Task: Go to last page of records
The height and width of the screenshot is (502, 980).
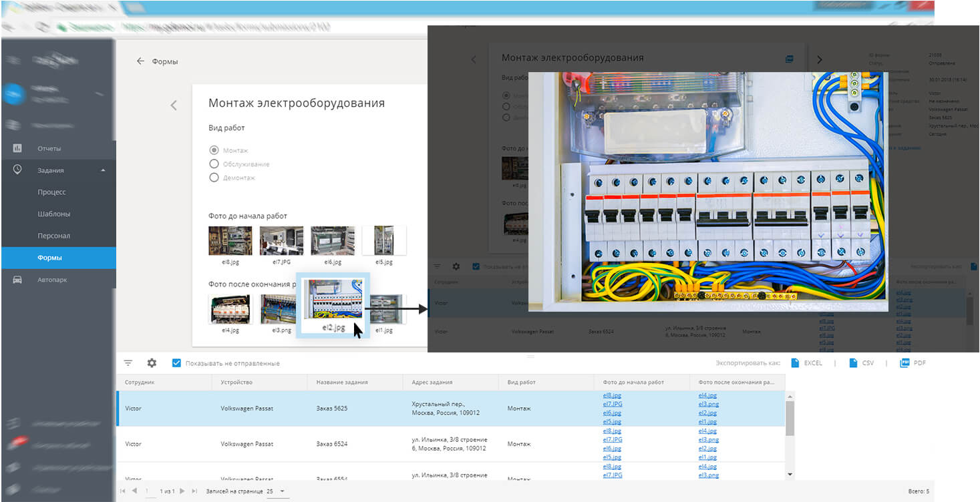Action: pyautogui.click(x=194, y=491)
